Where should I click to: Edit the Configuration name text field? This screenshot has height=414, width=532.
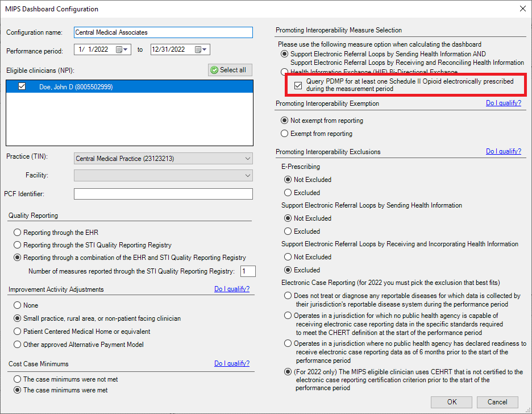[x=163, y=32]
